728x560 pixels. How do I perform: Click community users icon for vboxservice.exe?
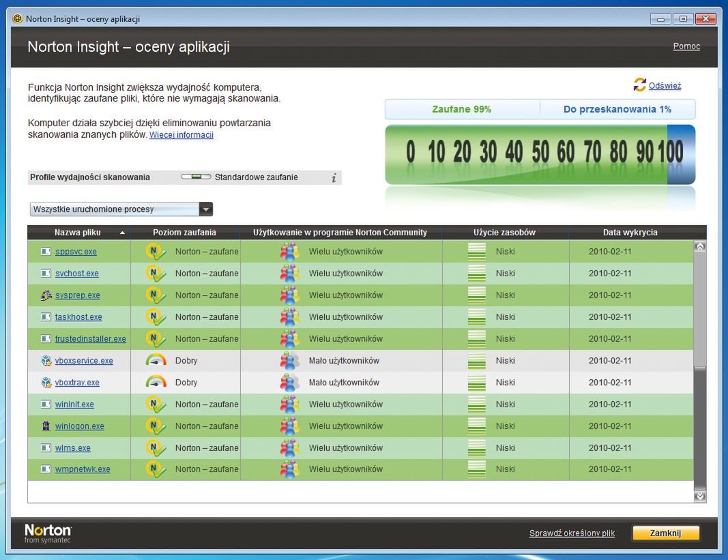pyautogui.click(x=290, y=361)
